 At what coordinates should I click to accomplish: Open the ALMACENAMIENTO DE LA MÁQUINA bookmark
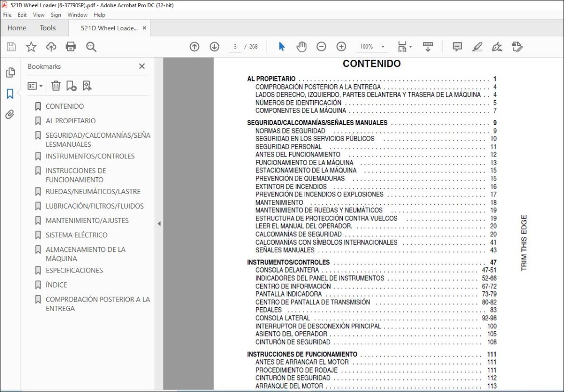[86, 254]
